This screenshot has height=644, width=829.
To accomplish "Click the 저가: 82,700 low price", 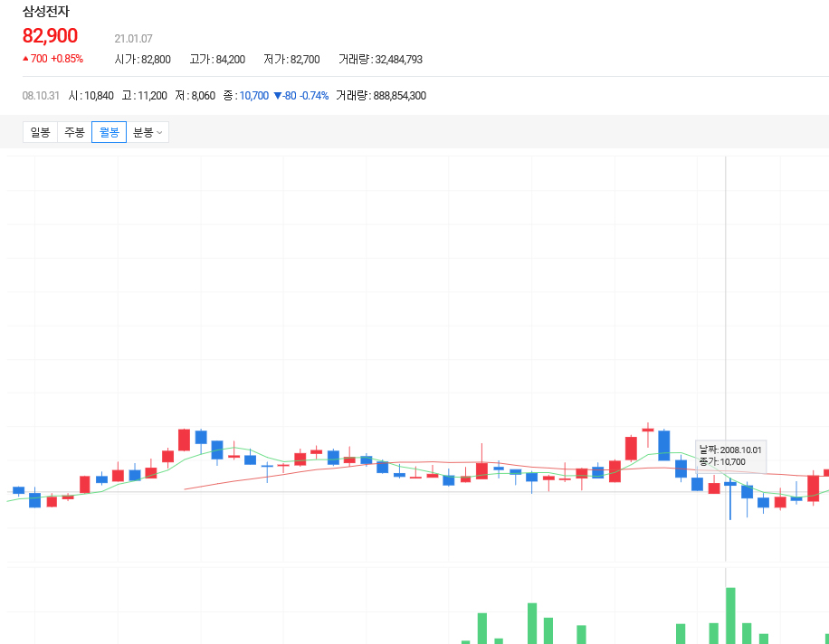I will tap(291, 59).
